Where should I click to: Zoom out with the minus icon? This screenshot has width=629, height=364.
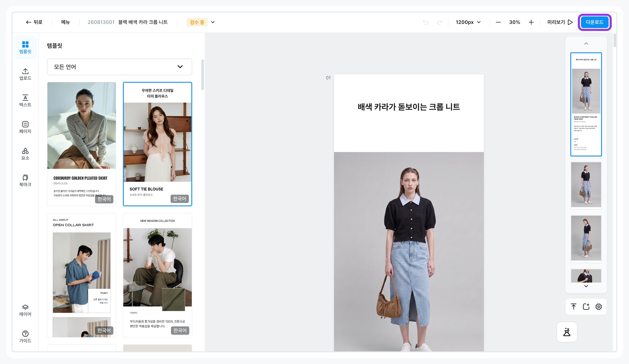pos(498,22)
